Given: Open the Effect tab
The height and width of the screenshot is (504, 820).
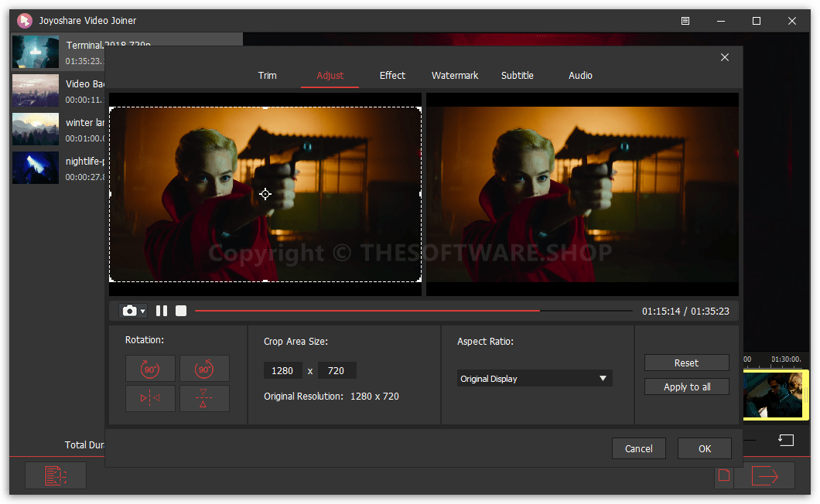Looking at the screenshot, I should click(392, 75).
